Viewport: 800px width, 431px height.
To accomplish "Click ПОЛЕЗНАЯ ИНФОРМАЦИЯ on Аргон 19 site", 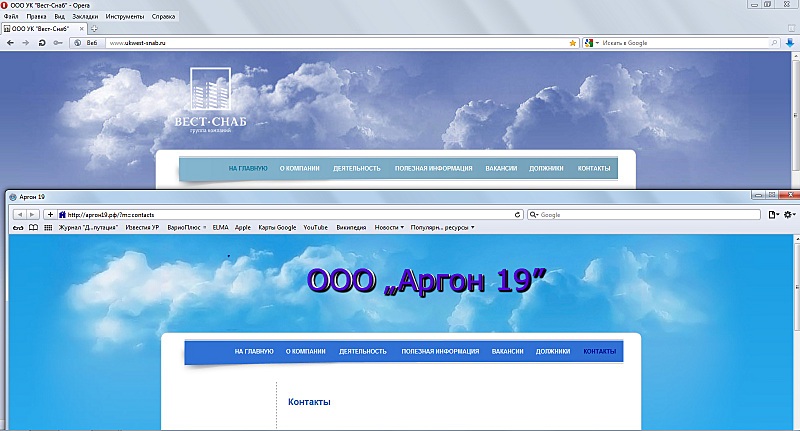I will (440, 351).
